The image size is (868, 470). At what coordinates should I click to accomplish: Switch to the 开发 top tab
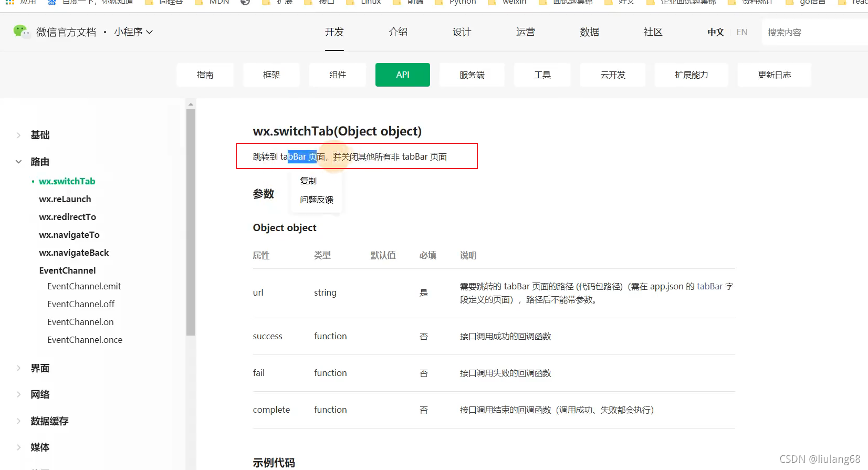pyautogui.click(x=334, y=32)
